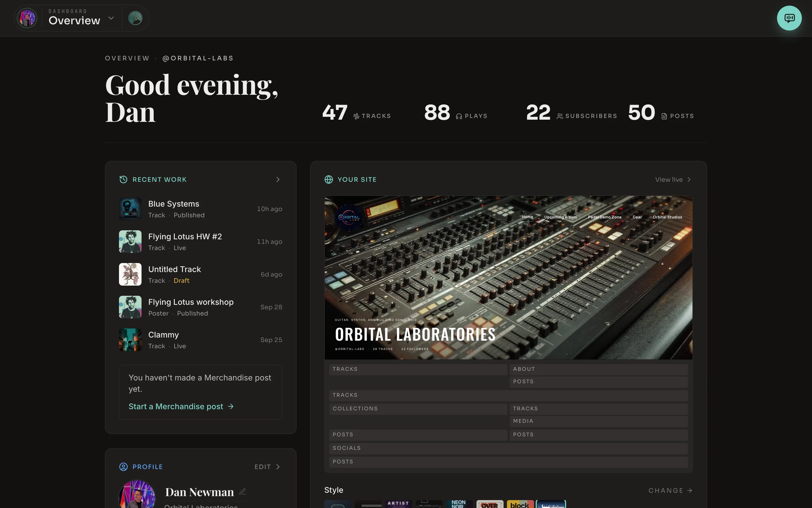Click the Subscribers people icon
The height and width of the screenshot is (508, 812).
pyautogui.click(x=560, y=116)
